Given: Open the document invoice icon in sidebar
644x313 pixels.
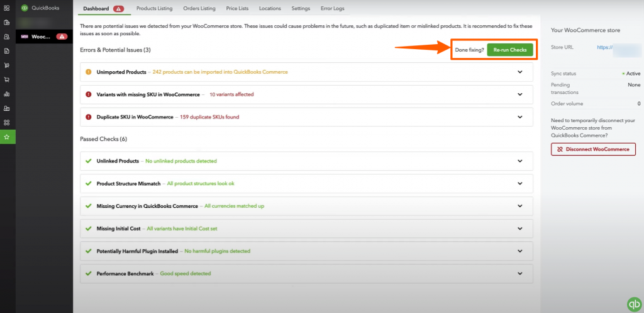Looking at the screenshot, I should (6, 51).
